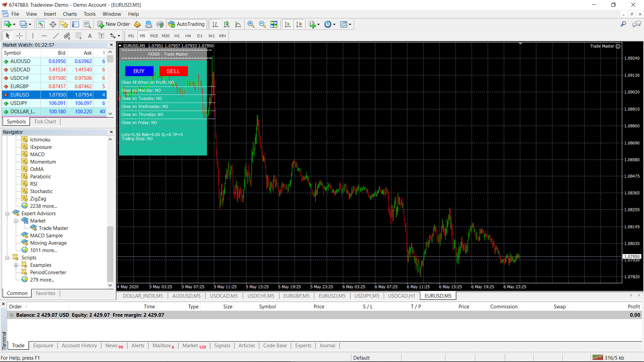Screen dimensions: 644x362
Task: Switch to the Account History tab
Action: coord(79,346)
